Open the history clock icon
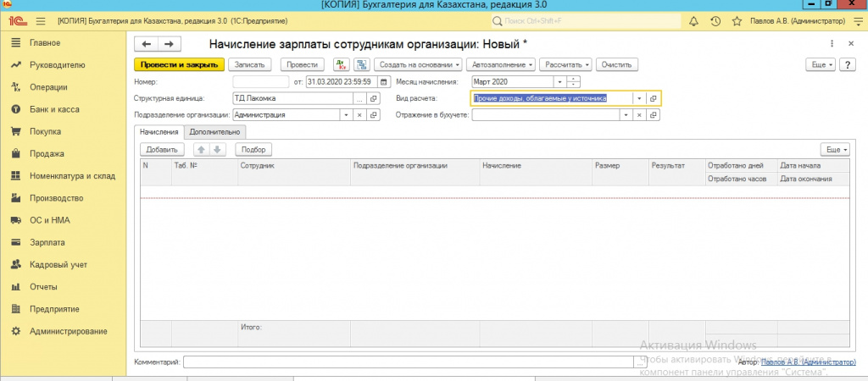This screenshot has height=381, width=868. (715, 21)
